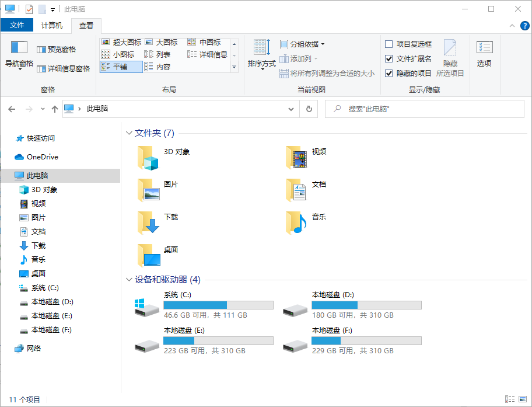Select 列表 layout
Image resolution: width=532 pixels, height=407 pixels.
point(157,54)
